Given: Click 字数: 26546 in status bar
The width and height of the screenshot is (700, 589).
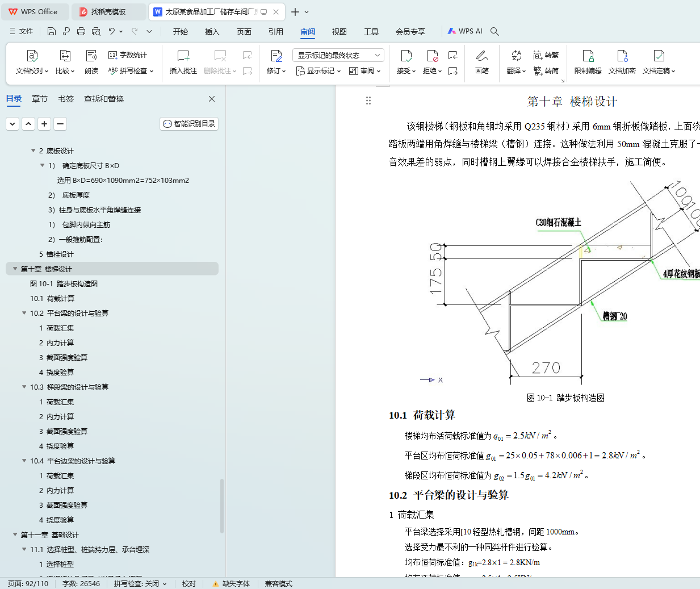Looking at the screenshot, I should (81, 583).
